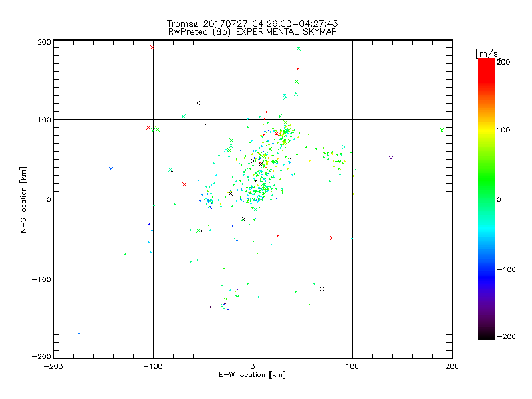Click the "E-W location [km]" axis label
This screenshot has width=532, height=399.
[252, 375]
